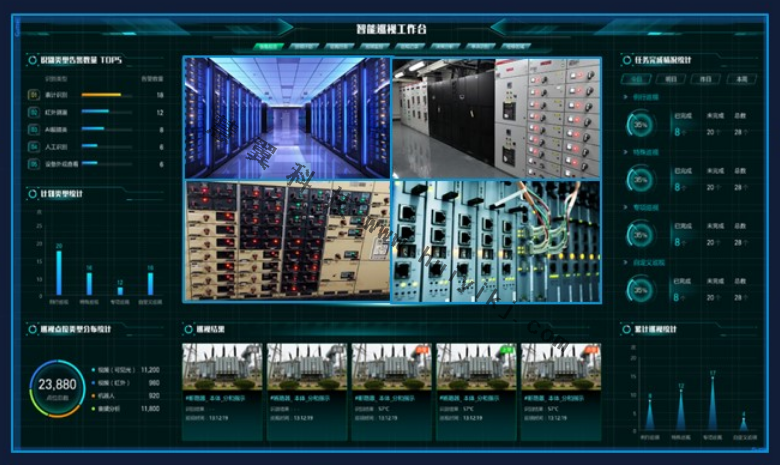780x465 pixels.
Task: Switch to the second top navigation tab
Action: point(301,46)
